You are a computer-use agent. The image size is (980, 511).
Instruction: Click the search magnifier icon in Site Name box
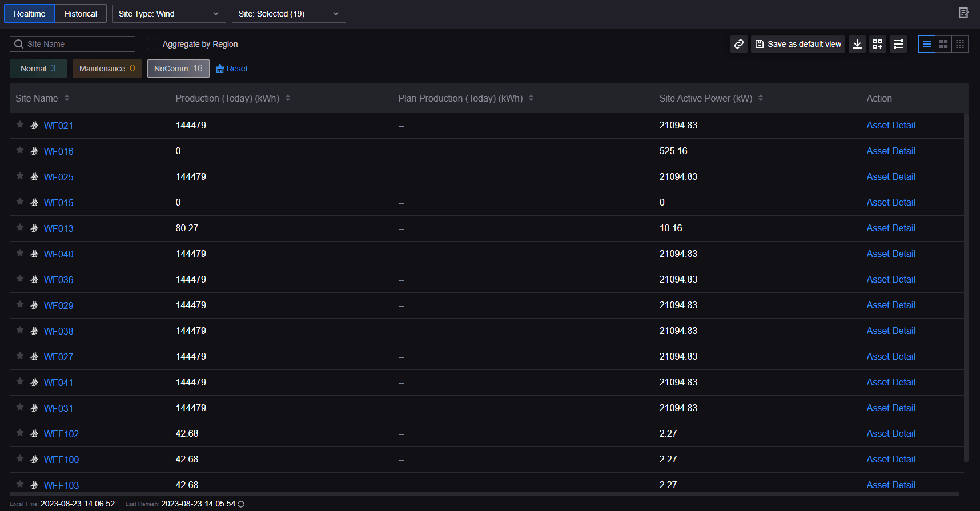click(x=19, y=44)
